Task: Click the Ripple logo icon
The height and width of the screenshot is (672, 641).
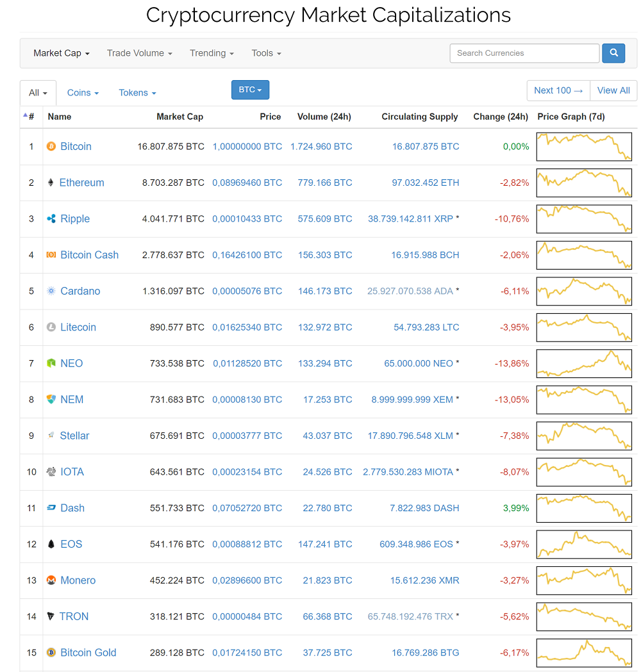Action: click(51, 218)
